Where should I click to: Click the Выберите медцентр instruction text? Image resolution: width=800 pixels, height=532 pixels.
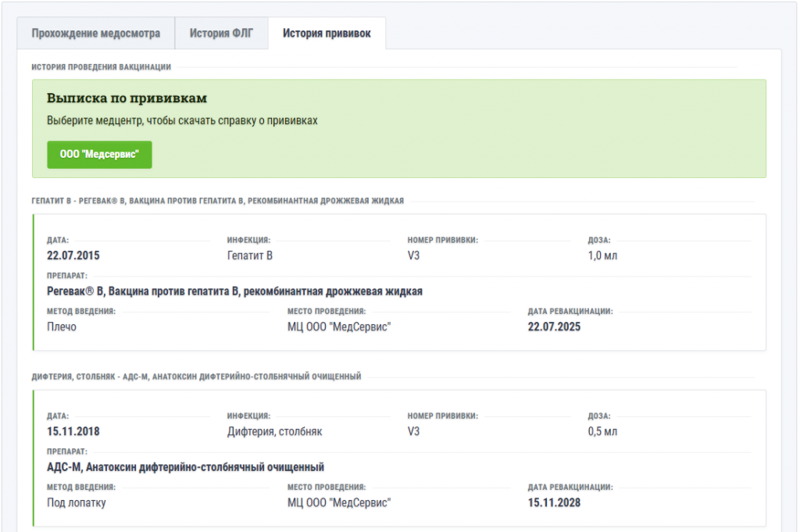coord(182,121)
